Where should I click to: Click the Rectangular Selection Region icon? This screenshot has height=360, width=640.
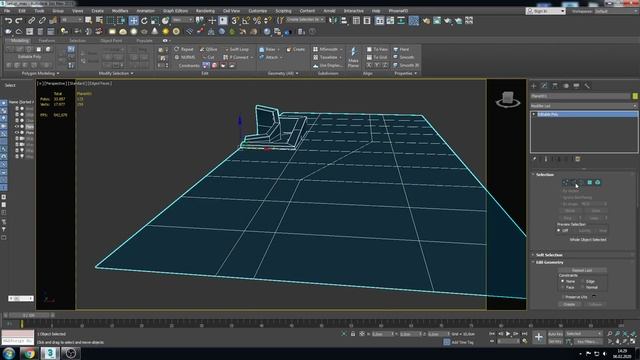[110, 20]
